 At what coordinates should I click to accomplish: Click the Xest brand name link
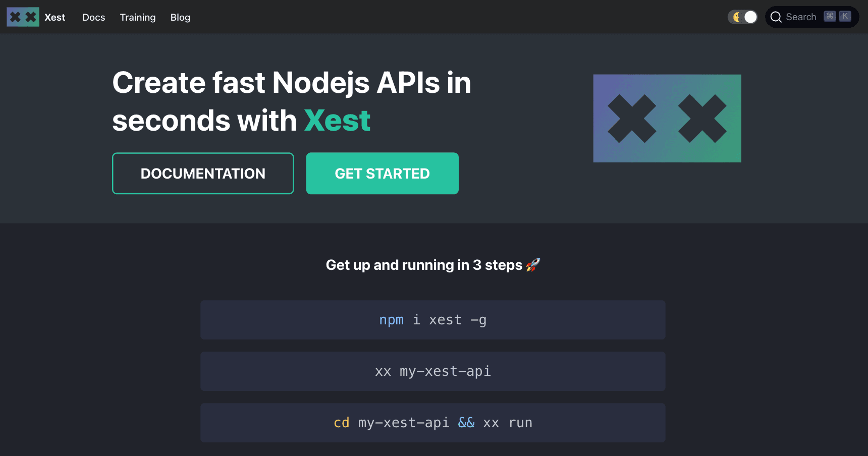coord(55,17)
